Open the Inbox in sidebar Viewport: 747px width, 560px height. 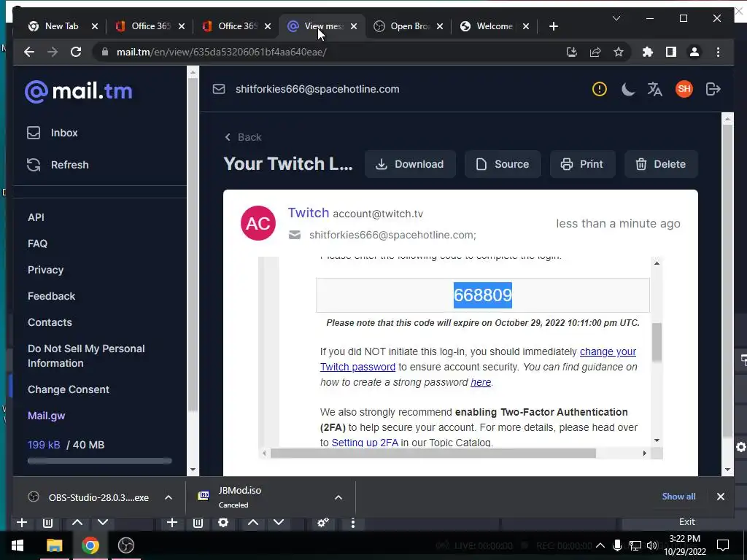coord(53,133)
